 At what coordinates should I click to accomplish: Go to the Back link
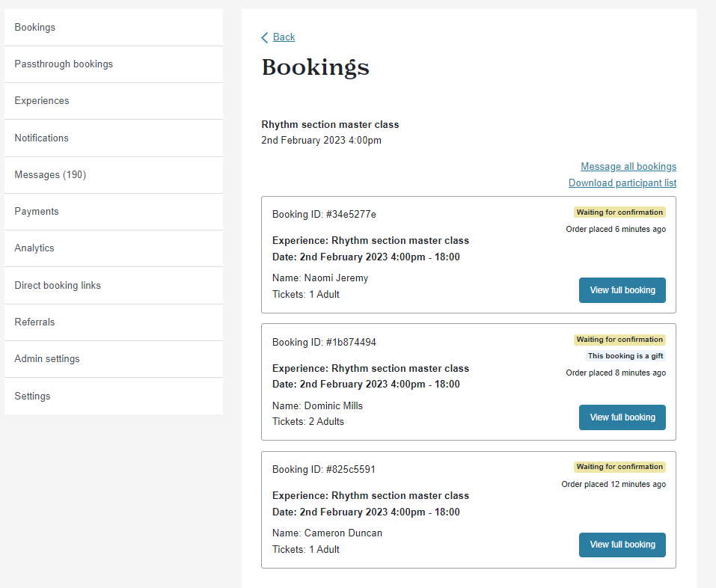coord(284,37)
